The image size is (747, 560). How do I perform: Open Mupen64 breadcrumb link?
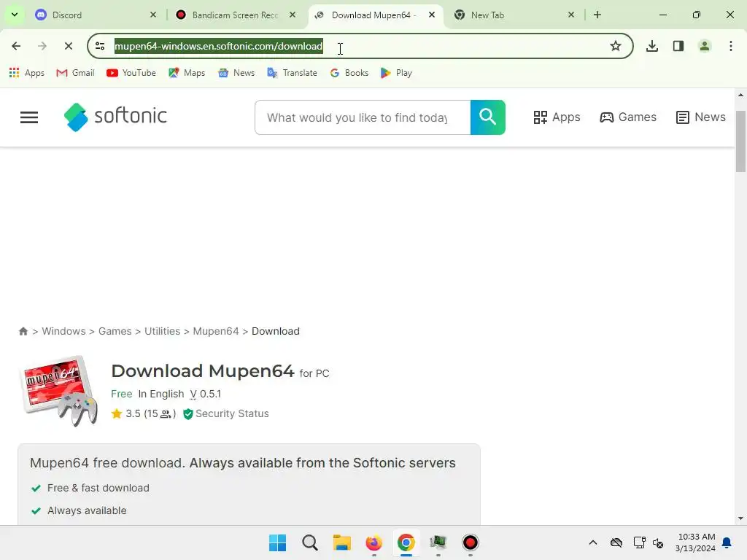[216, 331]
